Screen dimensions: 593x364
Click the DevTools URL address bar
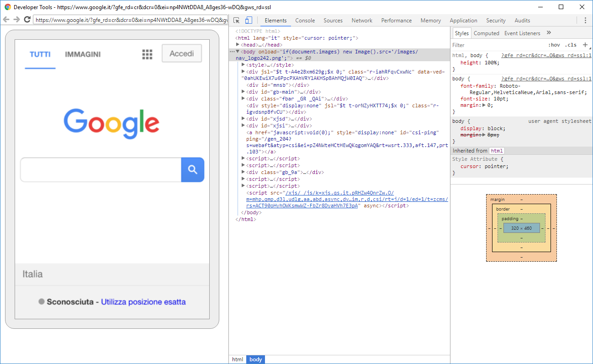[x=131, y=20]
